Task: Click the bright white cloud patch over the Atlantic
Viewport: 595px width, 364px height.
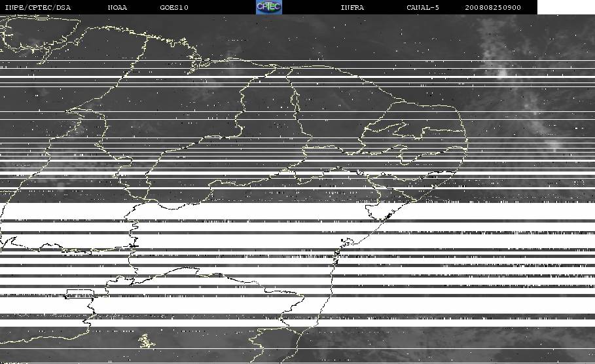Action: (503, 73)
